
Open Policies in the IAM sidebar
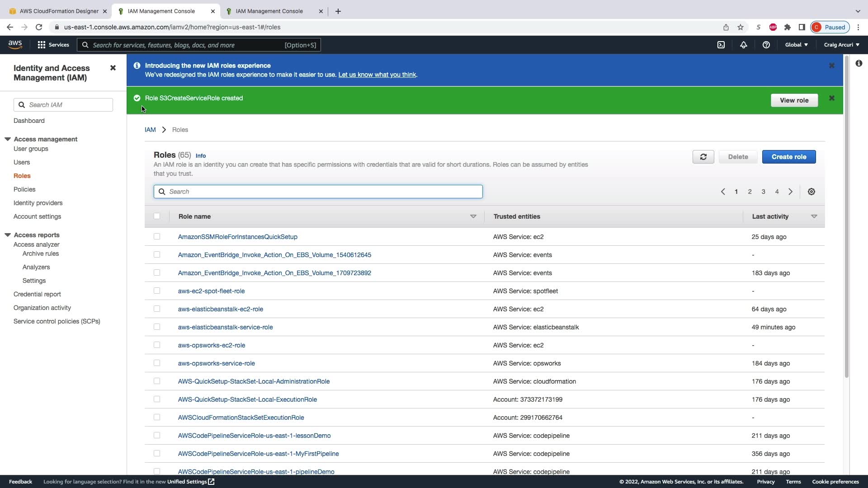tap(24, 189)
